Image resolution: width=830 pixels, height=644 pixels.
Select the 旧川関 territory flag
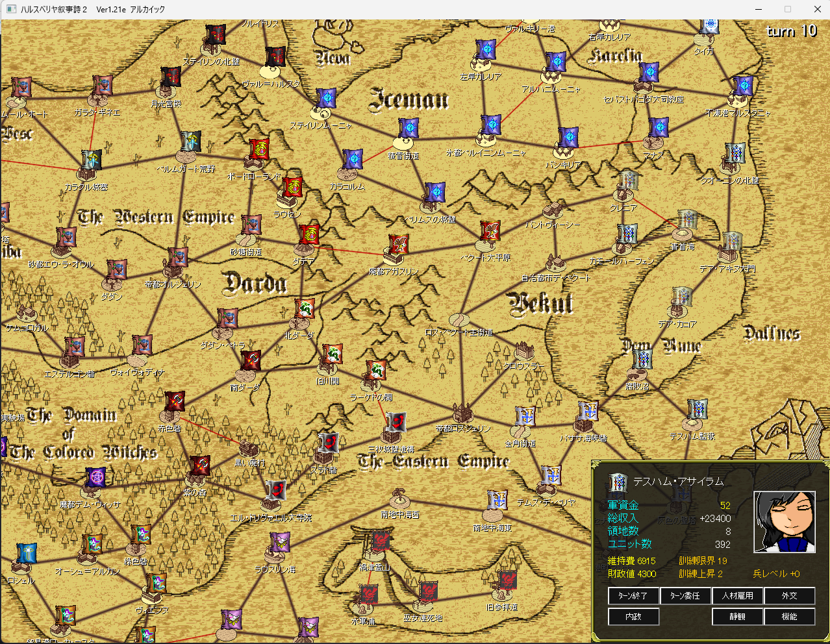click(x=333, y=354)
